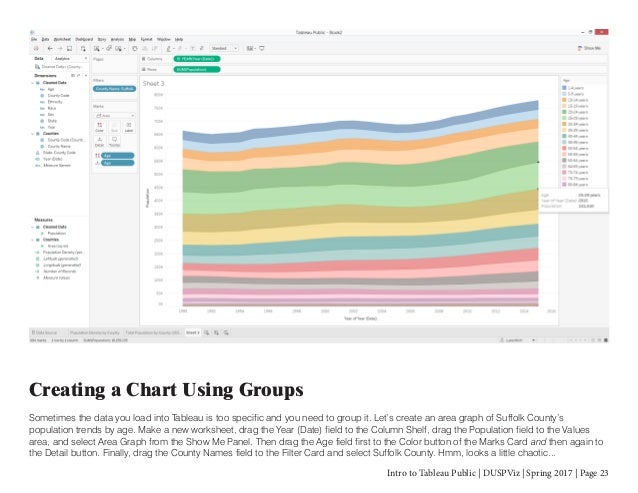Click the orange 10-14 years legend swatch
This screenshot has height=493, width=638.
564,100
